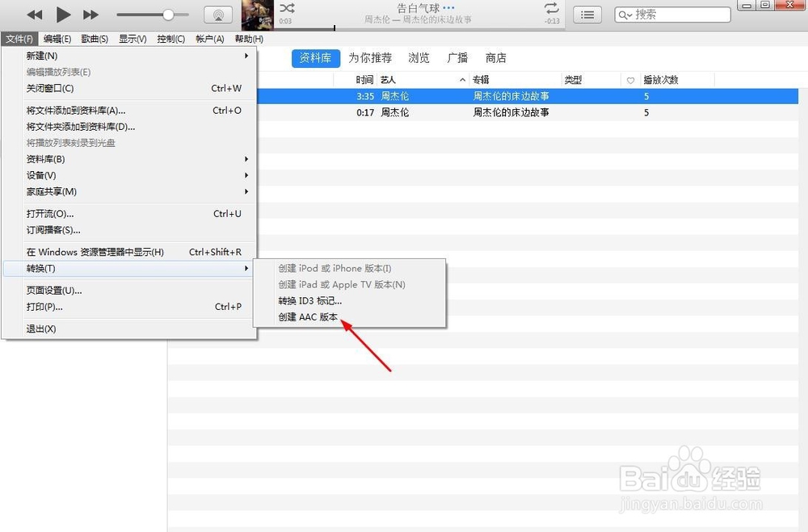Viewport: 808px width, 532px height.
Task: Expand the 家庭共享(M) submenu
Action: (128, 191)
